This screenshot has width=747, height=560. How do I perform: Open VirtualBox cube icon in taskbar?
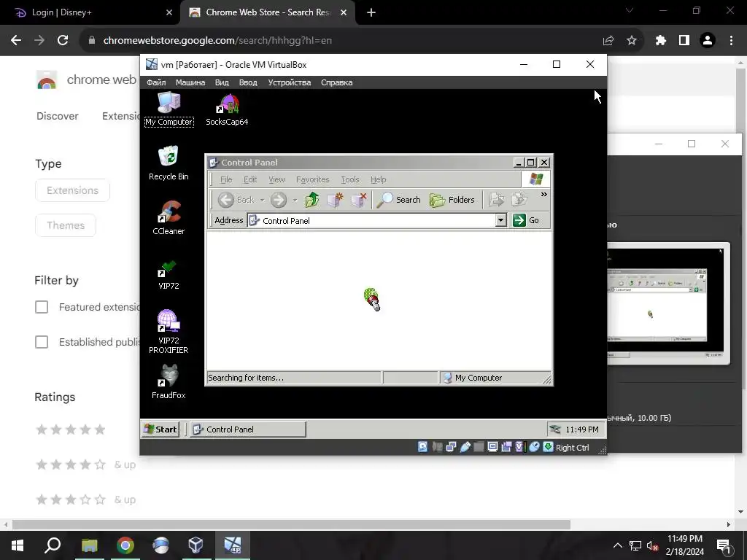pyautogui.click(x=196, y=545)
